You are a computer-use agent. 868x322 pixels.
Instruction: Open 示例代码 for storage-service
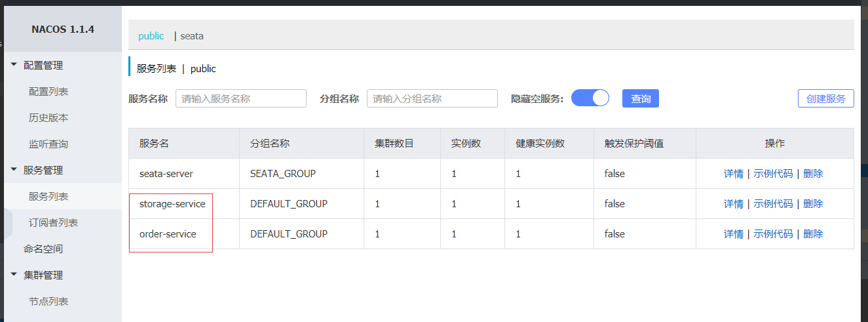point(773,204)
